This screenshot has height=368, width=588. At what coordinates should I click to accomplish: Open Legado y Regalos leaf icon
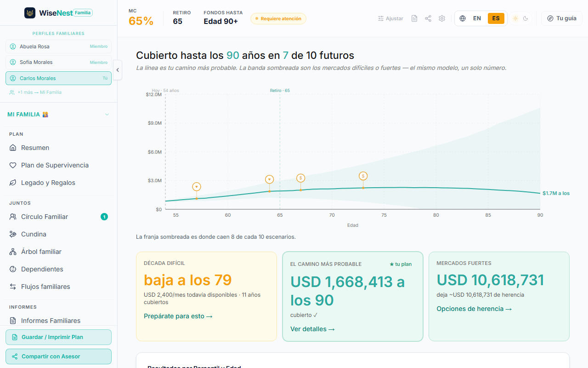pyautogui.click(x=13, y=183)
